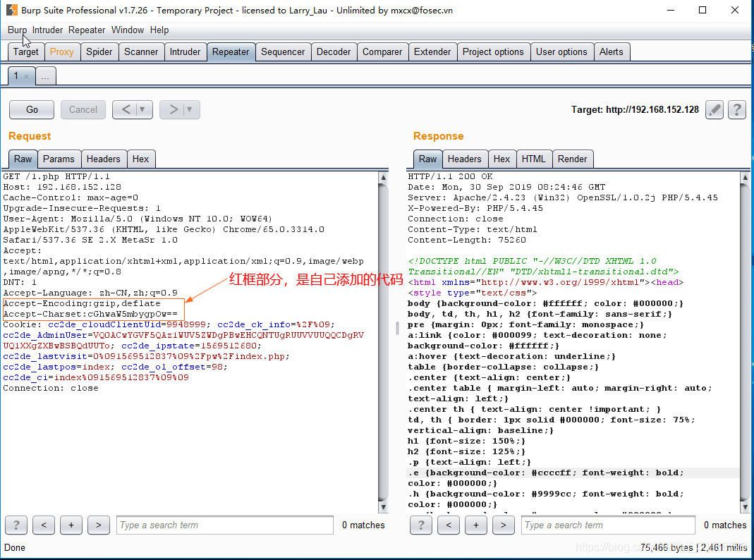Open the Help menu
Screen dimensions: 754x560
tap(159, 30)
